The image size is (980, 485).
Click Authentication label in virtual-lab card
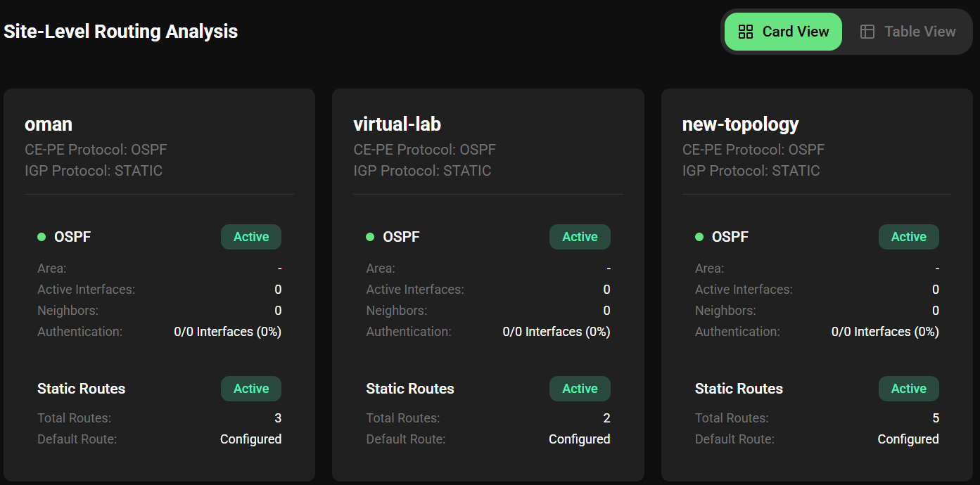[x=409, y=332]
